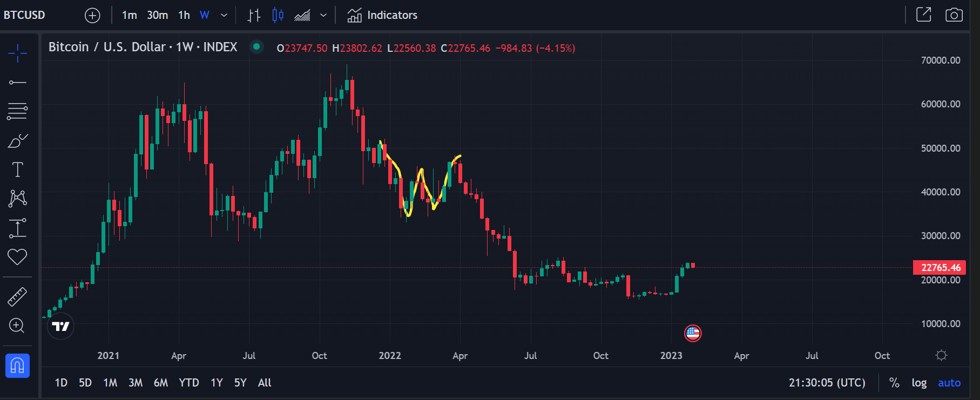The height and width of the screenshot is (400, 980).
Task: Open chart settings gear icon
Action: click(x=941, y=355)
